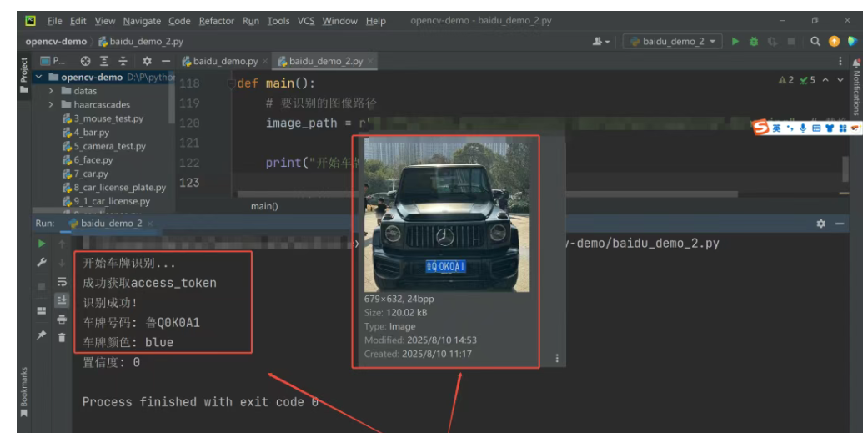Open the Code With Me user icon
Screen dimensions: 868x433
pos(600,42)
